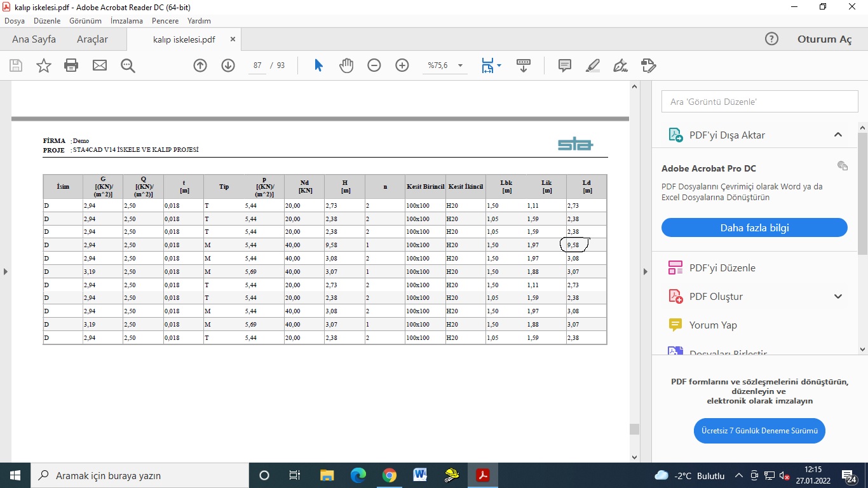The image size is (868, 488).
Task: Add a sticky note comment
Action: pyautogui.click(x=564, y=65)
